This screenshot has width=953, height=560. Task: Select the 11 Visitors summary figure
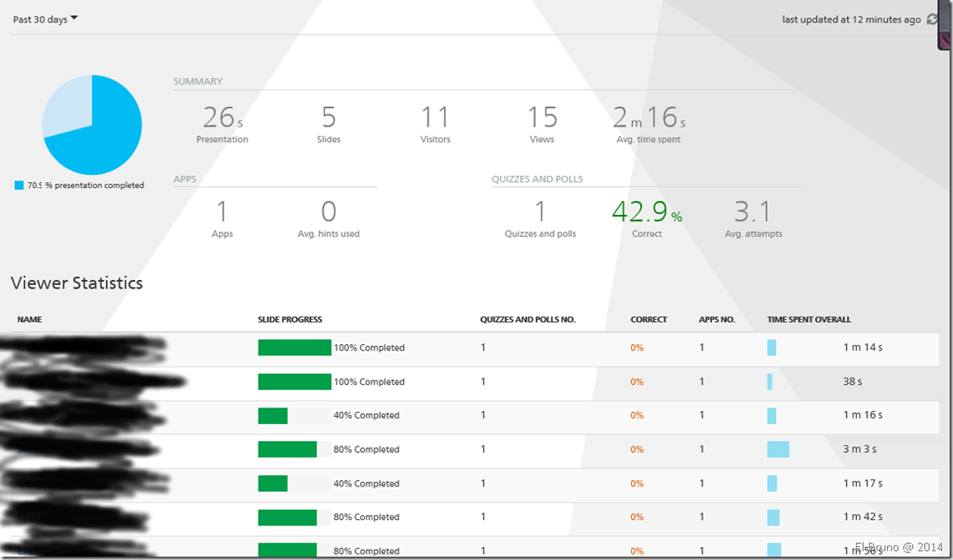(x=435, y=118)
